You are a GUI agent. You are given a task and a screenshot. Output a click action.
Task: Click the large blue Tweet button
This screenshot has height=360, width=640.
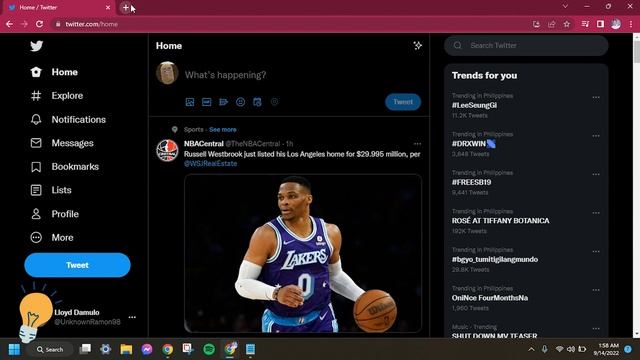point(77,265)
